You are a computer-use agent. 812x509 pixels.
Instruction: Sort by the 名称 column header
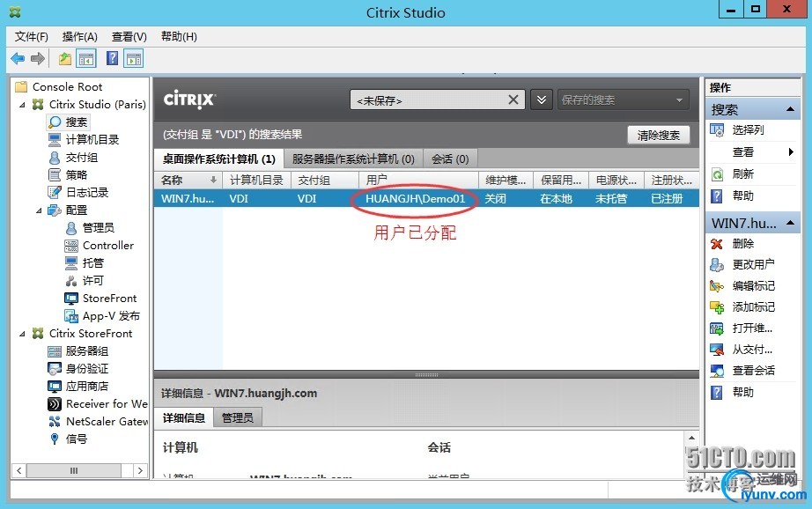pyautogui.click(x=188, y=181)
